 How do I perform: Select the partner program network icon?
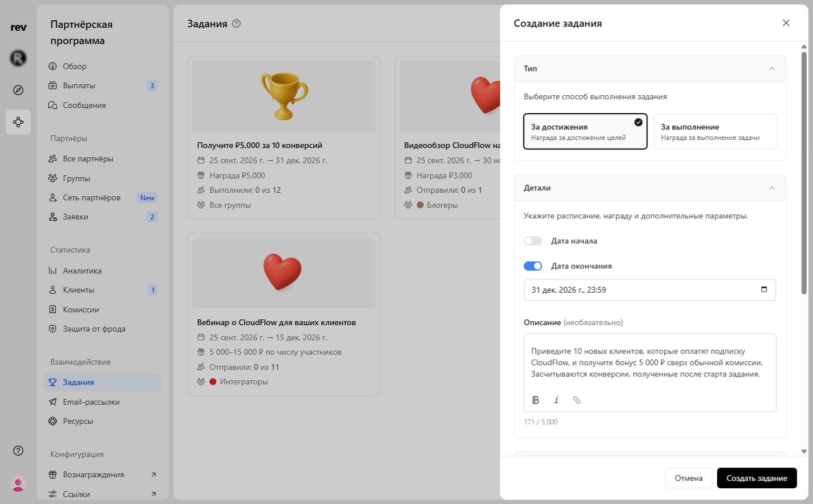[18, 122]
